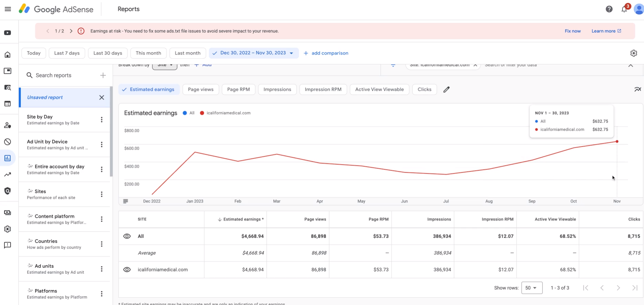This screenshot has width=644, height=305.
Task: Click the red icaliforniamedical.com legend dot
Action: tap(202, 113)
